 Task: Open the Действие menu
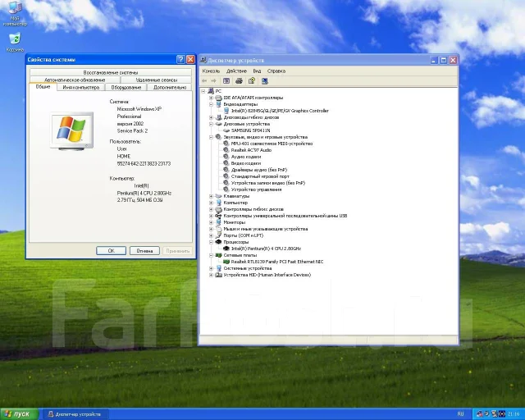[236, 71]
